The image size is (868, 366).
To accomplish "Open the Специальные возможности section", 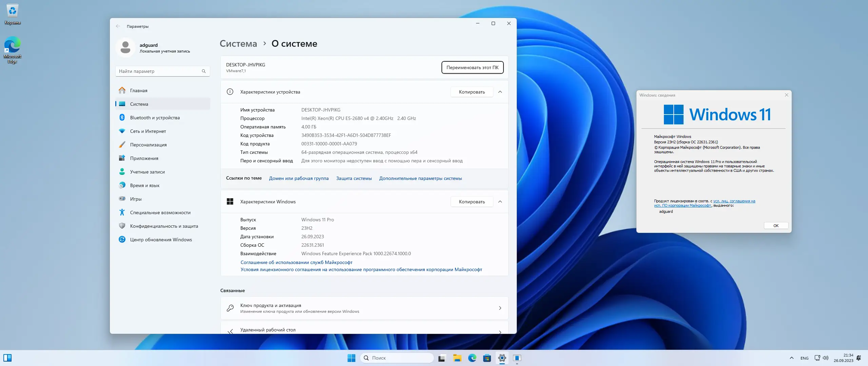I will (x=160, y=212).
